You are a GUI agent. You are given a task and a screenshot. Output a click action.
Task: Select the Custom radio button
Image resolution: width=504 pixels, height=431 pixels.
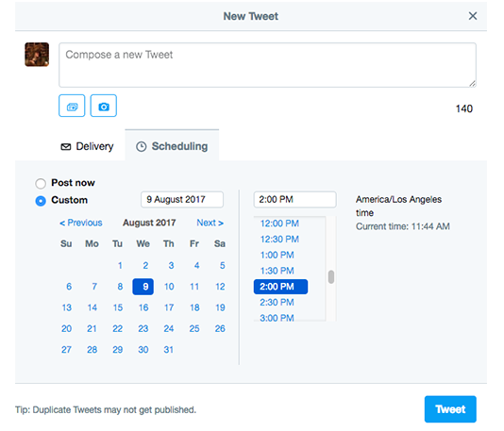tap(41, 201)
